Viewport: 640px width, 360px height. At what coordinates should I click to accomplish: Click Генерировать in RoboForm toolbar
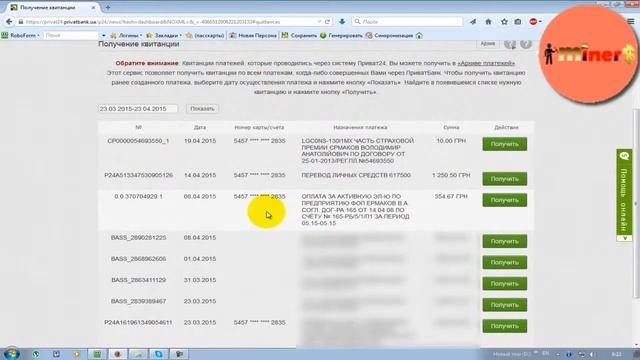point(341,36)
